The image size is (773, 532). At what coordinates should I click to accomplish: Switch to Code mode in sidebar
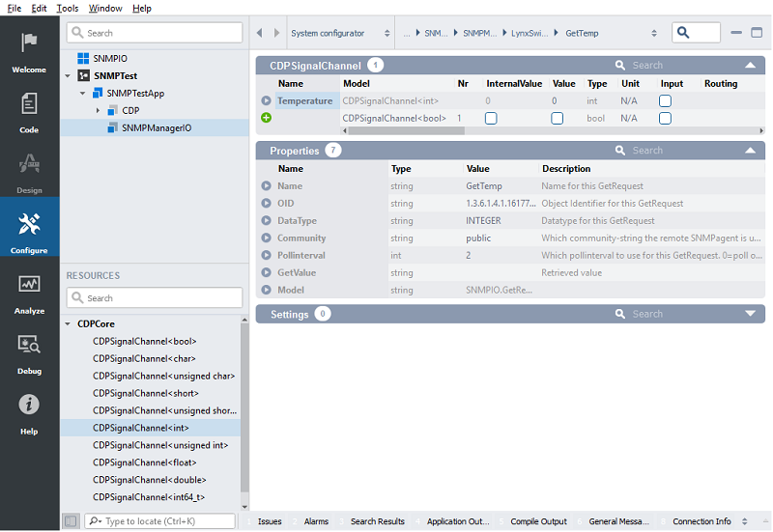29,109
